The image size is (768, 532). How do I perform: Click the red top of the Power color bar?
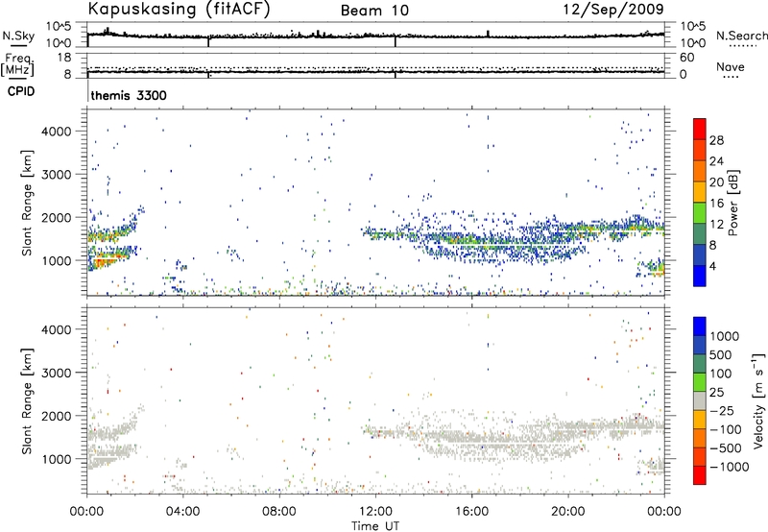pos(700,129)
